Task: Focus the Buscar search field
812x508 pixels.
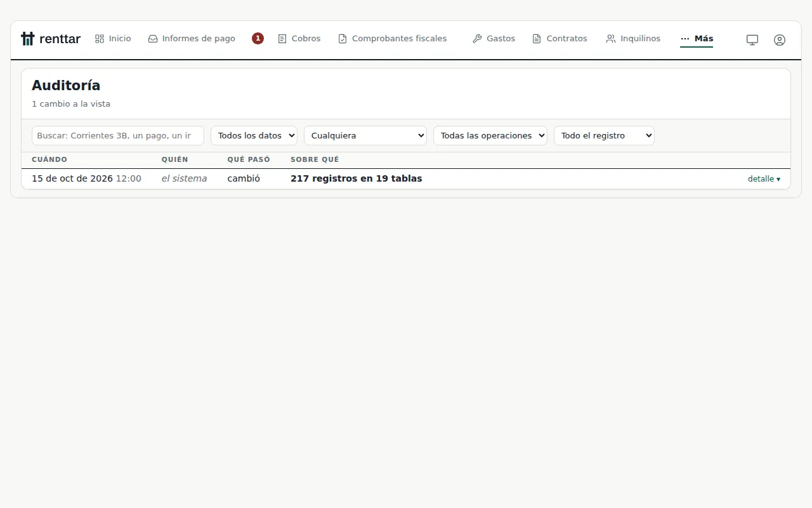Action: [118, 135]
